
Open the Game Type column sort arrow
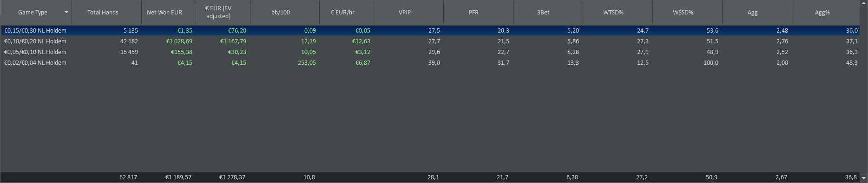(x=66, y=12)
